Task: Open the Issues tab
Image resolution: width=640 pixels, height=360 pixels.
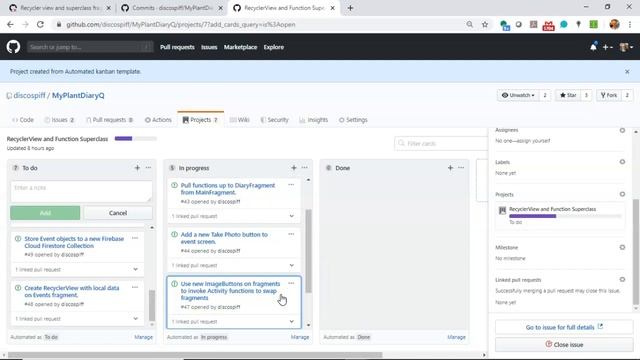Action: pyautogui.click(x=59, y=120)
